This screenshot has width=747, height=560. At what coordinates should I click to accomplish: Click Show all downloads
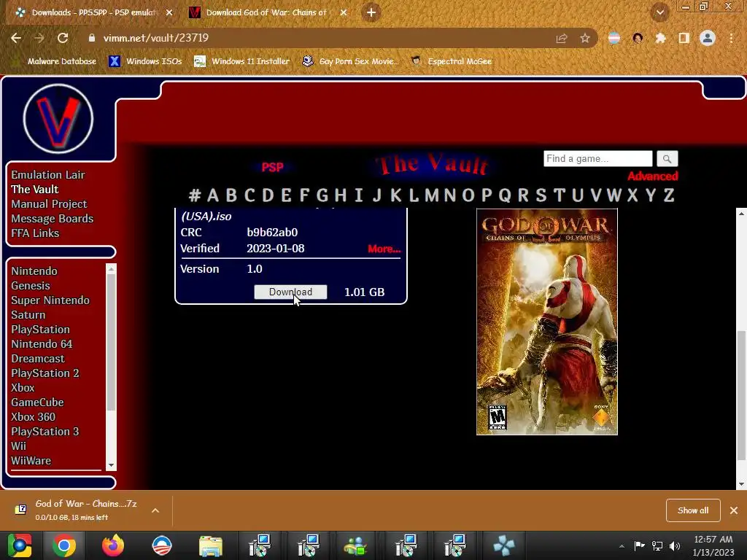coord(693,510)
